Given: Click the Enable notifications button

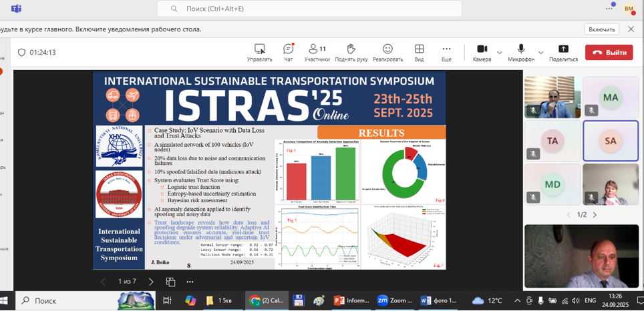Looking at the screenshot, I should coord(601,29).
